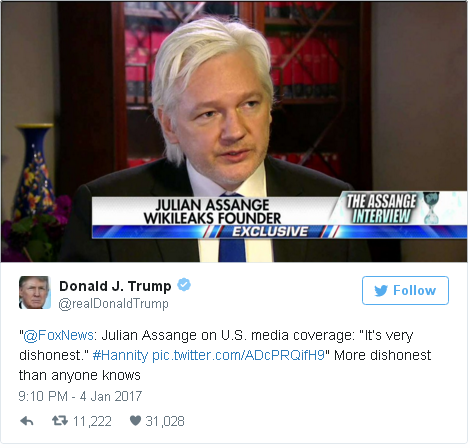Viewport: 470px width, 448px height.
Task: Open the @FoxNews mention link
Action: [58, 335]
